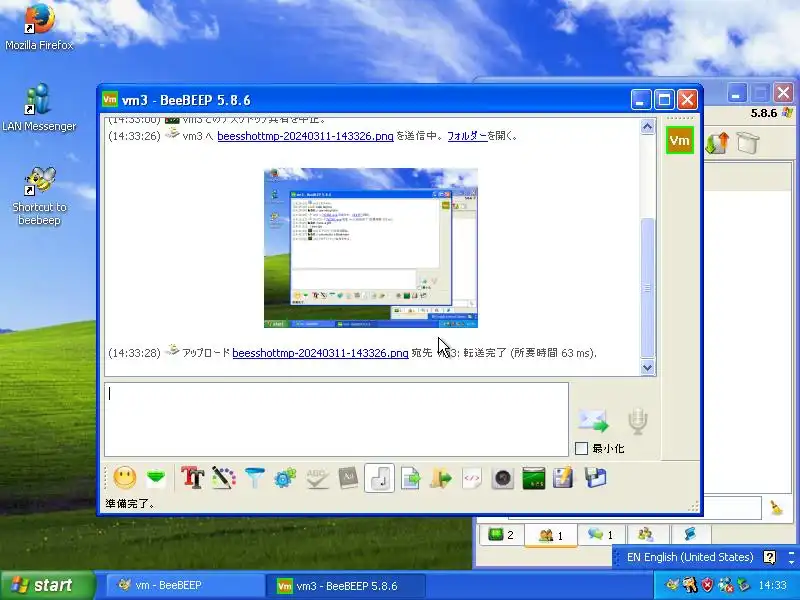Switch to vm - BeeBEEP taskbar button

185,585
